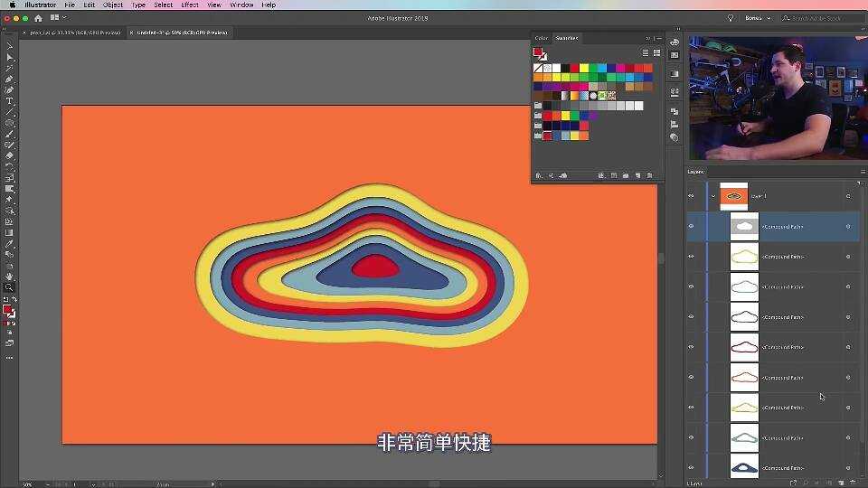Click the Home icon in the top bar
Viewport: 868px width, 488px height.
[38, 17]
